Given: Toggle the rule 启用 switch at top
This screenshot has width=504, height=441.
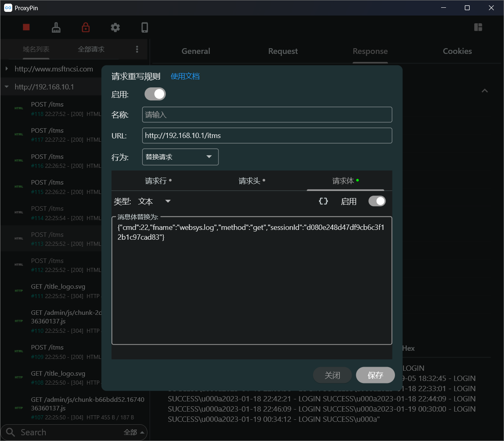Looking at the screenshot, I should (x=155, y=94).
